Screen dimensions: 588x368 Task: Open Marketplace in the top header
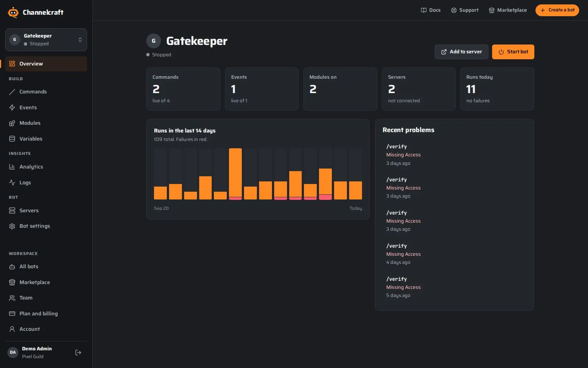pyautogui.click(x=508, y=10)
